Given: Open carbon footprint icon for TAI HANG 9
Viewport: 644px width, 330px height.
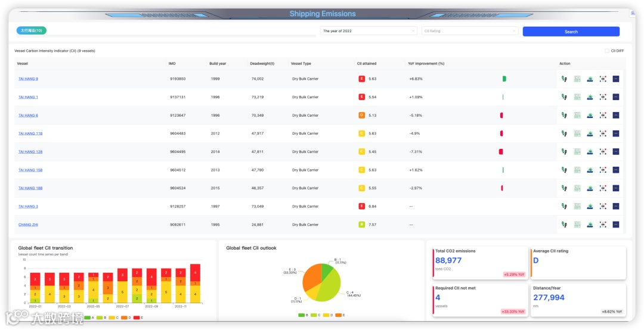Looking at the screenshot, I should pos(564,79).
